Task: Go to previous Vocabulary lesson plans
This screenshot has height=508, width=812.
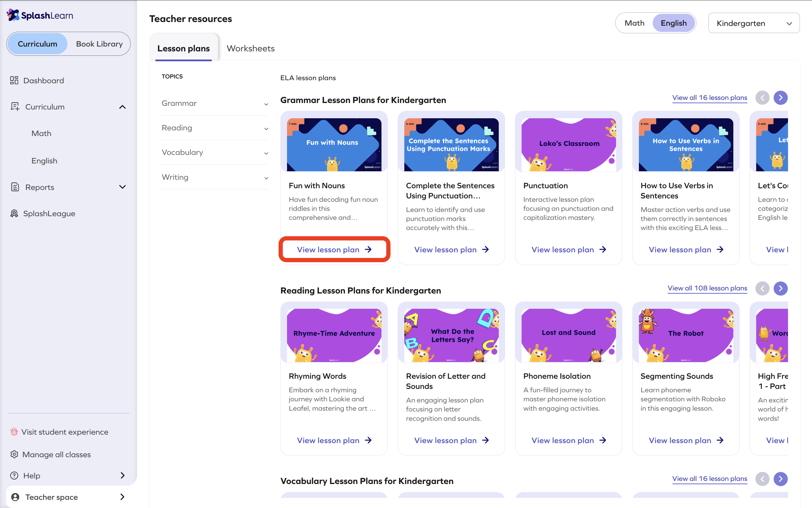Action: (x=762, y=479)
